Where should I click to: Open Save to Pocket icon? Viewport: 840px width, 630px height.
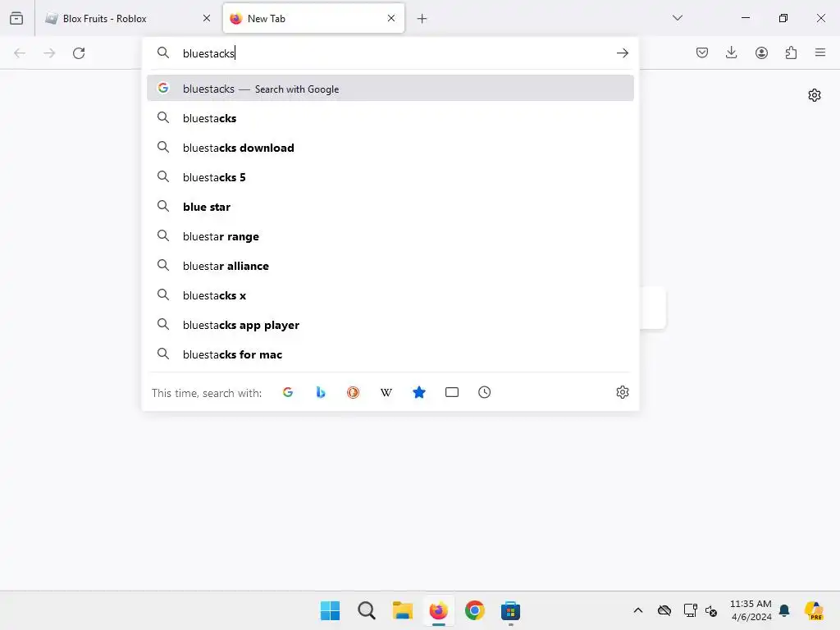[702, 52]
